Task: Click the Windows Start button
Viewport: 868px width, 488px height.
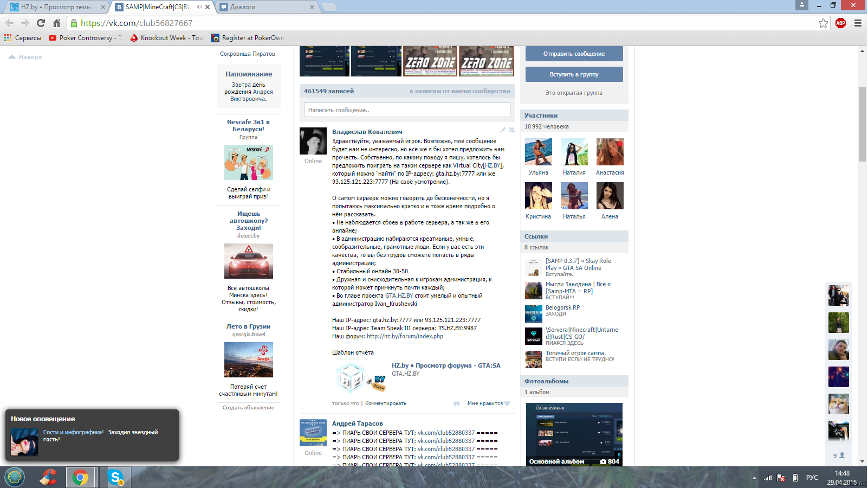Action: pos(15,477)
